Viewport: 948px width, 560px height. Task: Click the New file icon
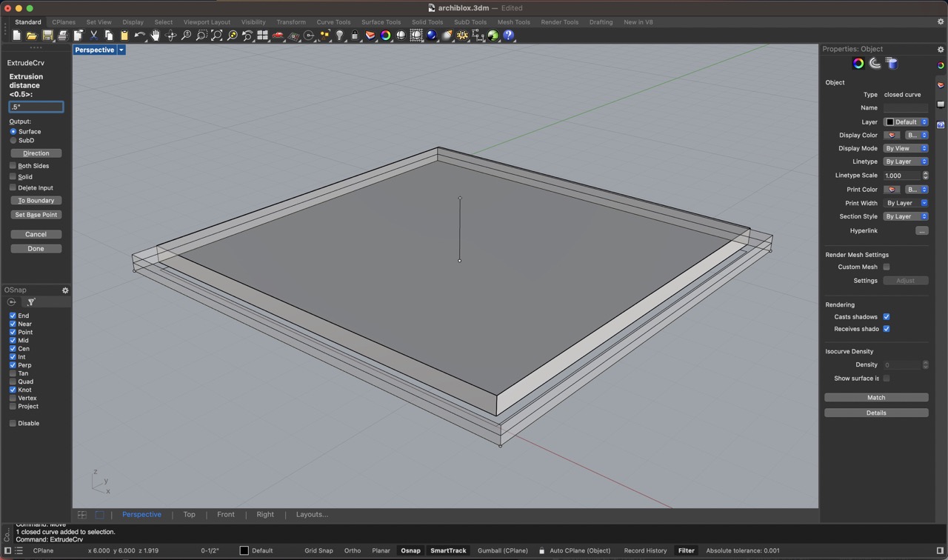pos(16,36)
